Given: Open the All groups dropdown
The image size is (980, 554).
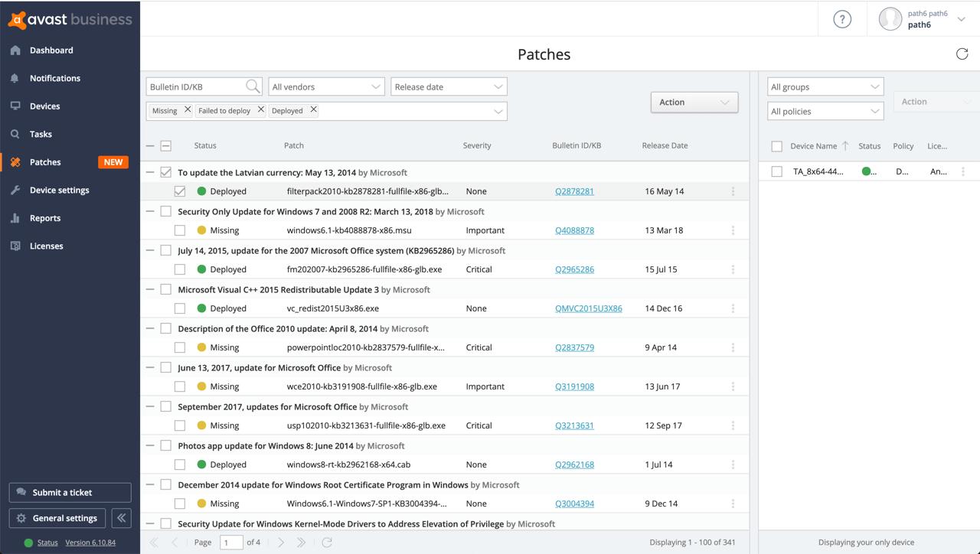Looking at the screenshot, I should tap(825, 86).
